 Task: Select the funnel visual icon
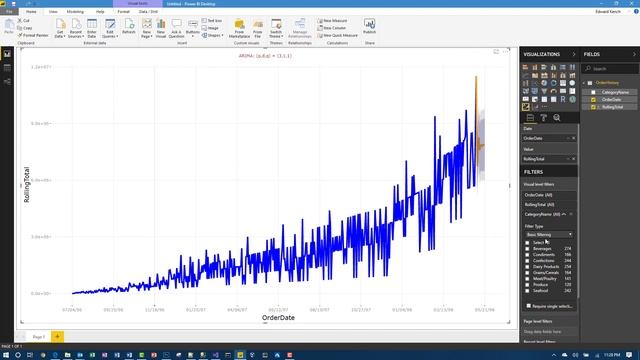[544, 91]
